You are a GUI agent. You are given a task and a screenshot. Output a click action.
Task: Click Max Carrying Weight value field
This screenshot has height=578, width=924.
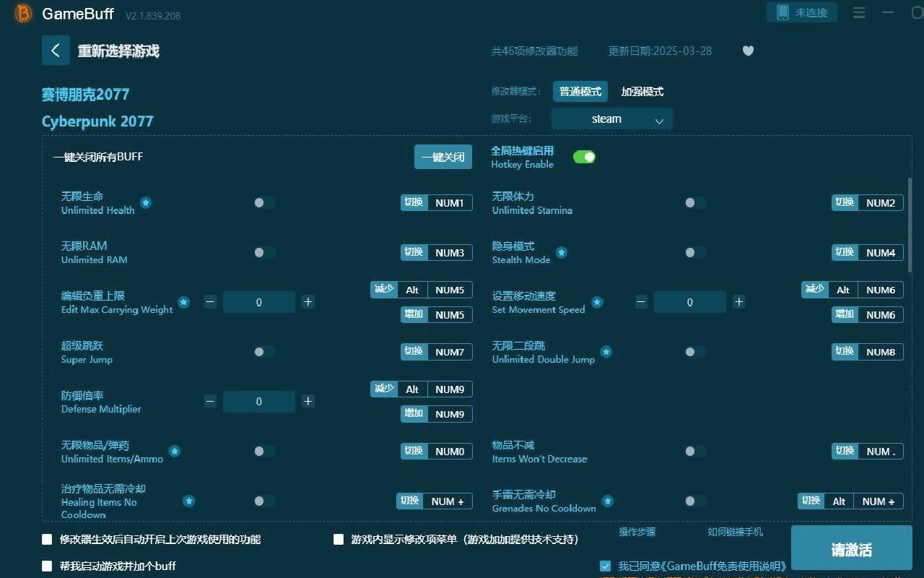pyautogui.click(x=259, y=302)
